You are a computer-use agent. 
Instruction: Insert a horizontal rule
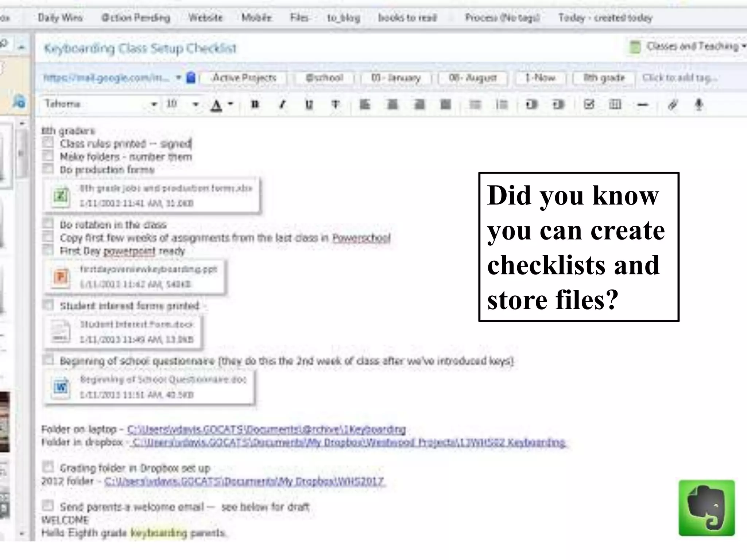643,105
